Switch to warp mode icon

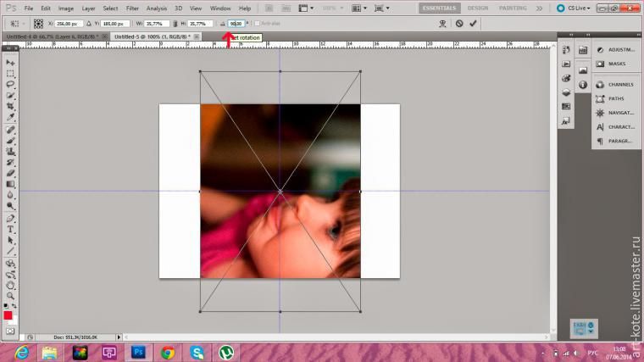coord(442,24)
